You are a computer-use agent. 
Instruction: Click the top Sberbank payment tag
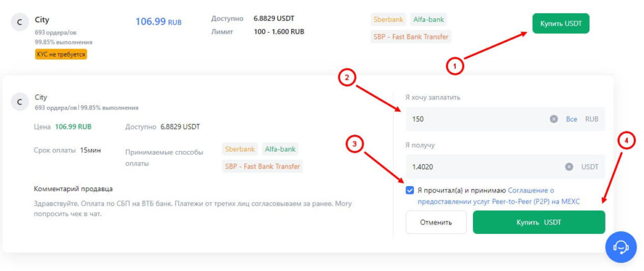tap(388, 19)
